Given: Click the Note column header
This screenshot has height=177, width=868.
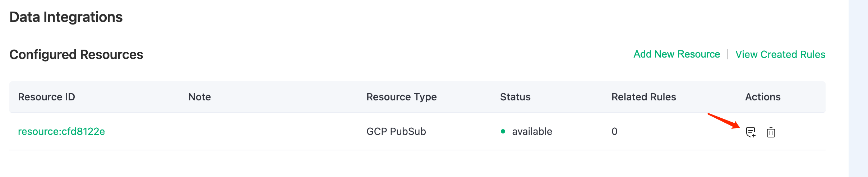Looking at the screenshot, I should [199, 97].
